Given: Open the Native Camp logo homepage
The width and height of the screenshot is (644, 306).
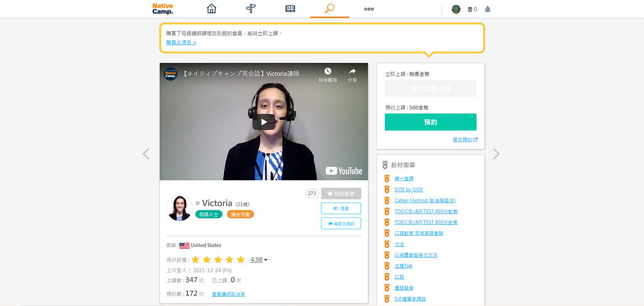Looking at the screenshot, I should 163,9.
